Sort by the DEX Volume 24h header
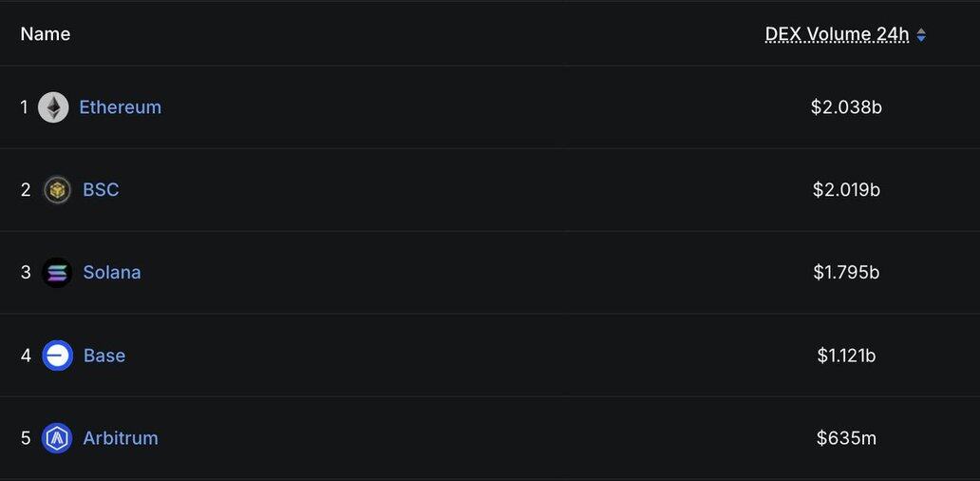Image resolution: width=980 pixels, height=481 pixels. [x=837, y=34]
